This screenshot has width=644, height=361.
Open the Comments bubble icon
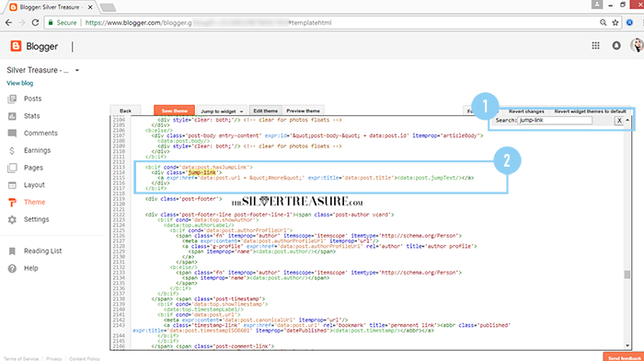pyautogui.click(x=12, y=134)
